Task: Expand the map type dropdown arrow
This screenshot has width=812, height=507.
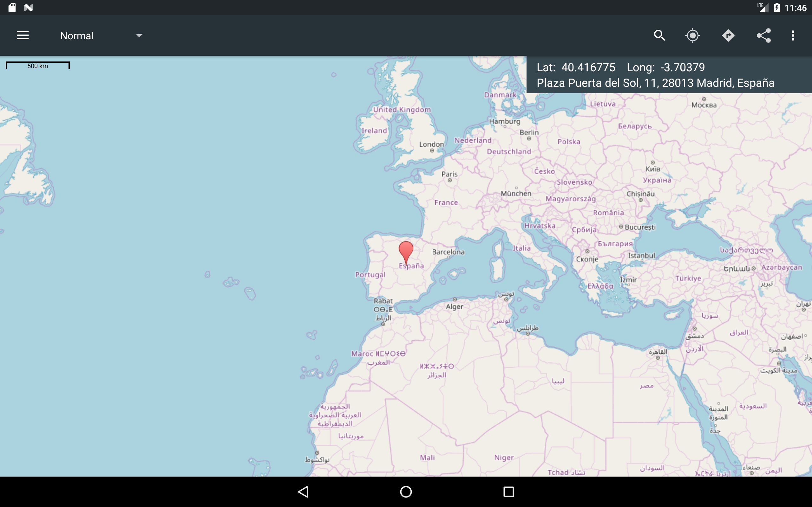Action: tap(139, 35)
